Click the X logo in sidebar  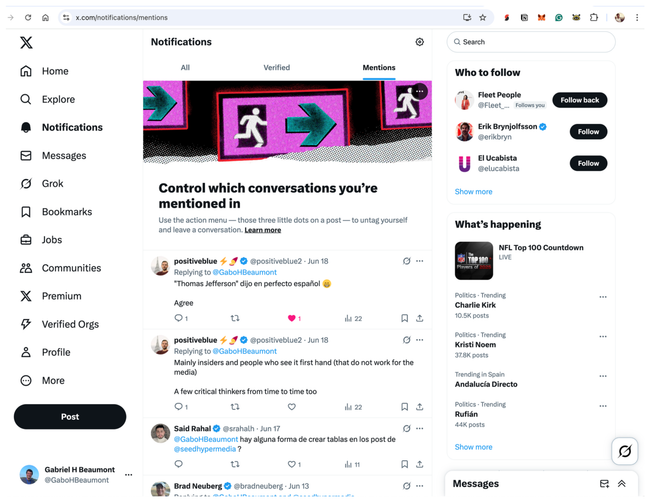(x=26, y=42)
